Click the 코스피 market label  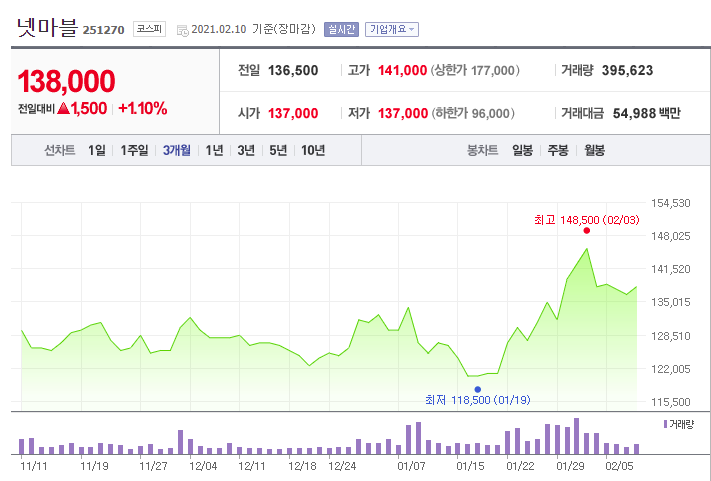coord(149,29)
